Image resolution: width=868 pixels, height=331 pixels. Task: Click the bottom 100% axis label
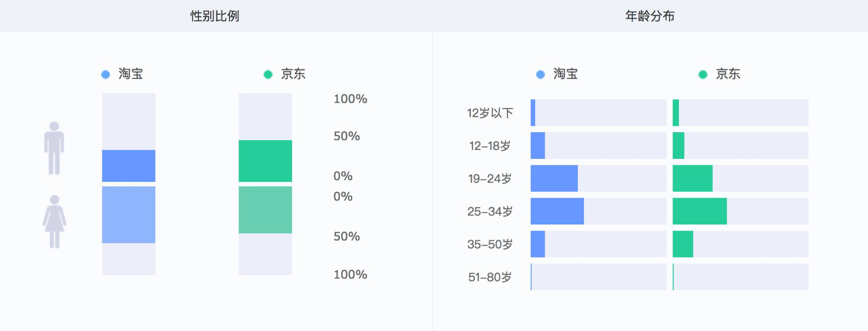tap(350, 274)
